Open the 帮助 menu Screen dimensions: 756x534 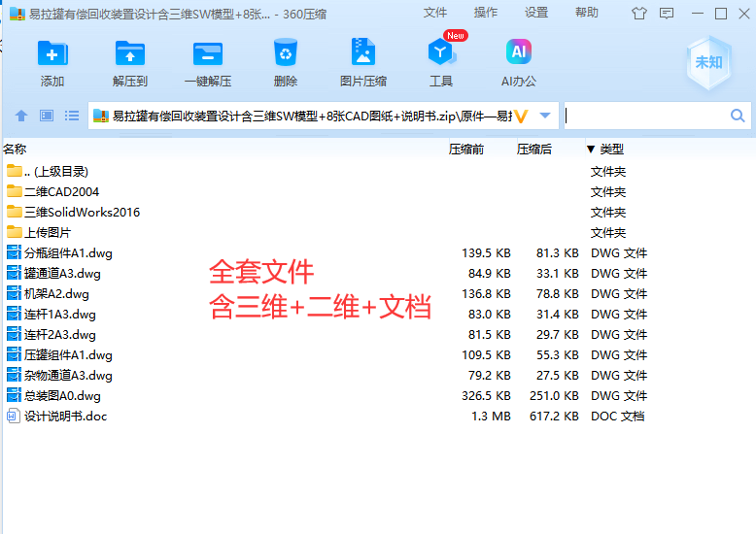point(587,13)
